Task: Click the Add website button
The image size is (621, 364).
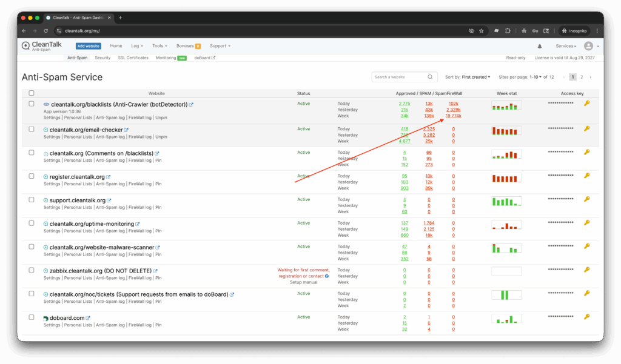Action: (88, 45)
